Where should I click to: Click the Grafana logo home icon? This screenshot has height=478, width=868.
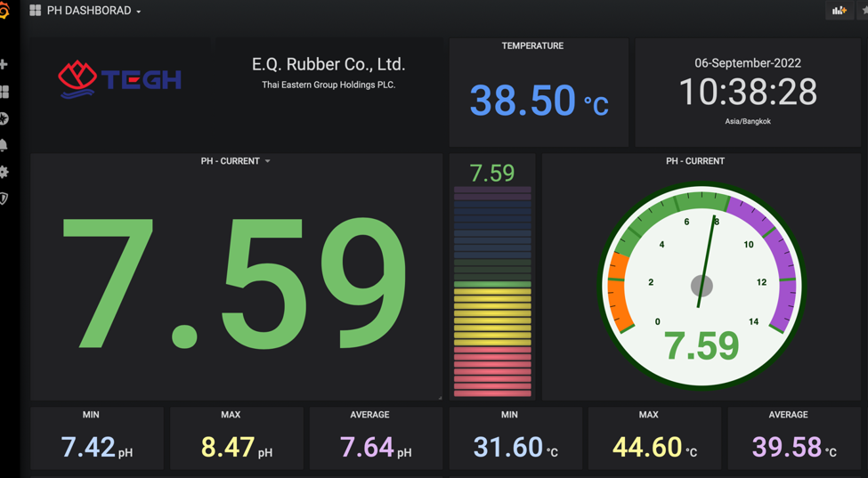4,12
